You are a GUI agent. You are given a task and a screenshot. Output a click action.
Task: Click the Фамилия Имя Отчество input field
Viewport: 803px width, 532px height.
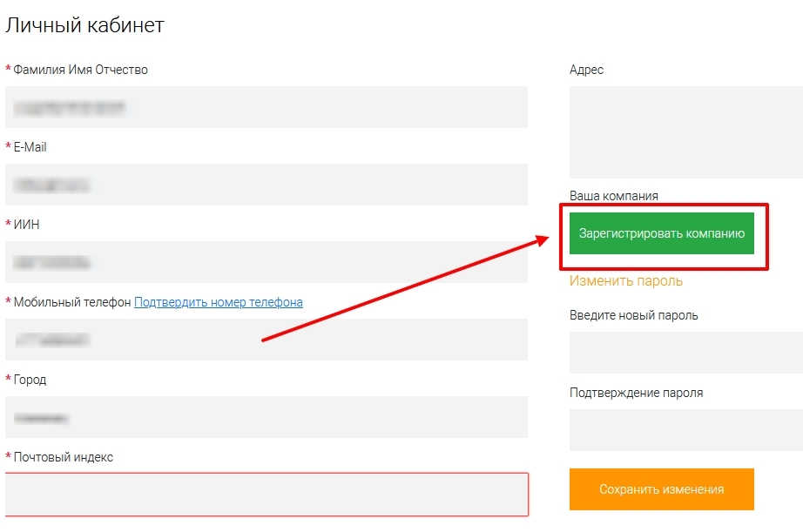[x=266, y=107]
